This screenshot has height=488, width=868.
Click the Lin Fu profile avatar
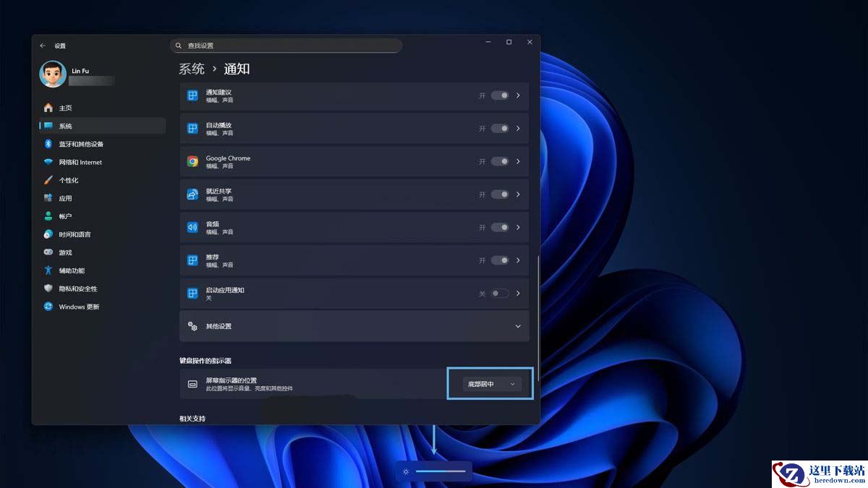pyautogui.click(x=53, y=74)
